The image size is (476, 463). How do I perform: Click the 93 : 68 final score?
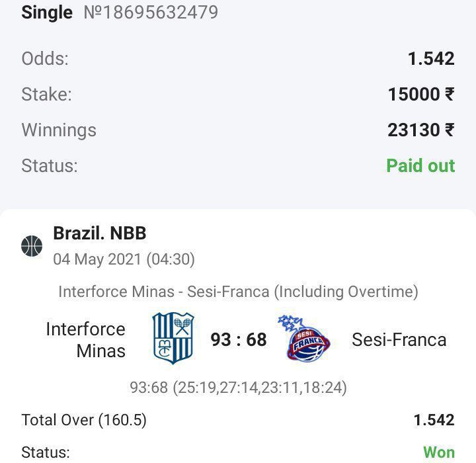(239, 340)
